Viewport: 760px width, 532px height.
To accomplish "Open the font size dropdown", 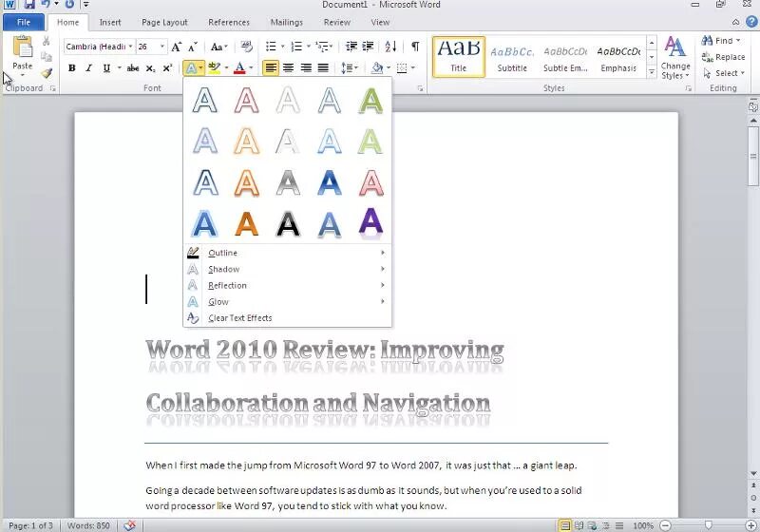I will point(162,47).
